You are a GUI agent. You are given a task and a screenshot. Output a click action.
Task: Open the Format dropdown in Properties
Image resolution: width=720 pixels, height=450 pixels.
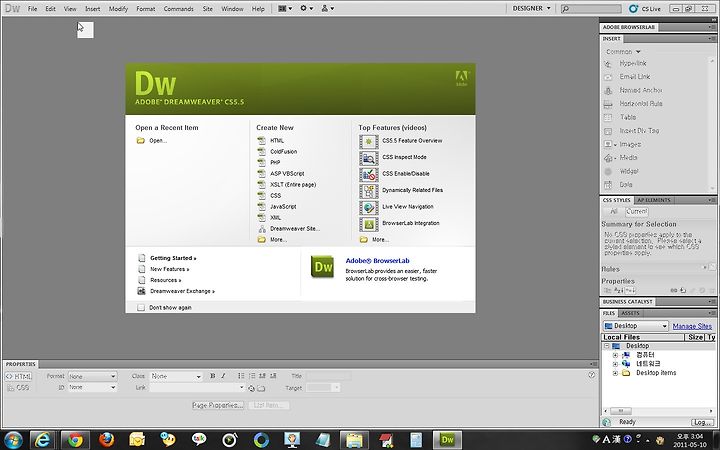pyautogui.click(x=92, y=376)
